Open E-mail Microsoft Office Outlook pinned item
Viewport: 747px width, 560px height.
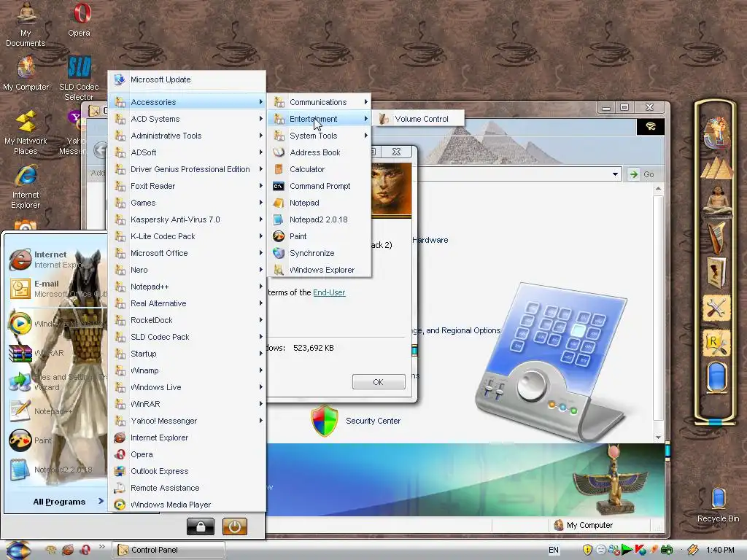(x=56, y=289)
